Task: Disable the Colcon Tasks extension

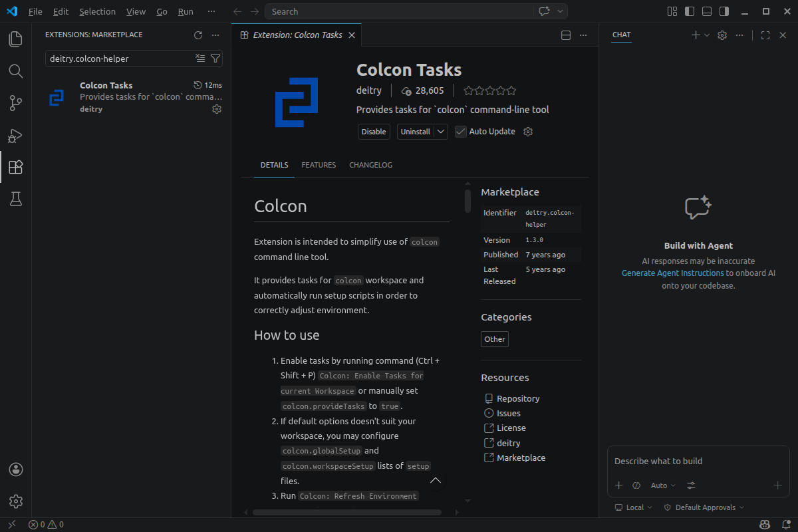Action: [x=374, y=132]
